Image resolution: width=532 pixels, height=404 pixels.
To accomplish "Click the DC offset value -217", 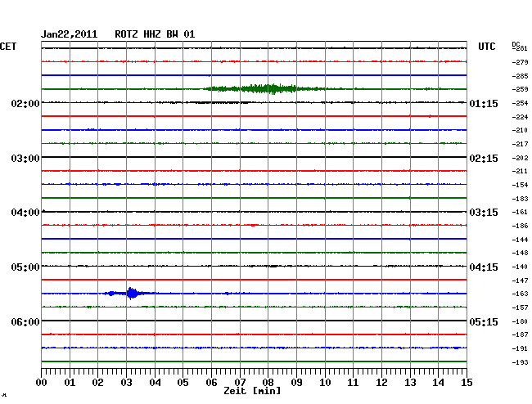I will [x=520, y=144].
